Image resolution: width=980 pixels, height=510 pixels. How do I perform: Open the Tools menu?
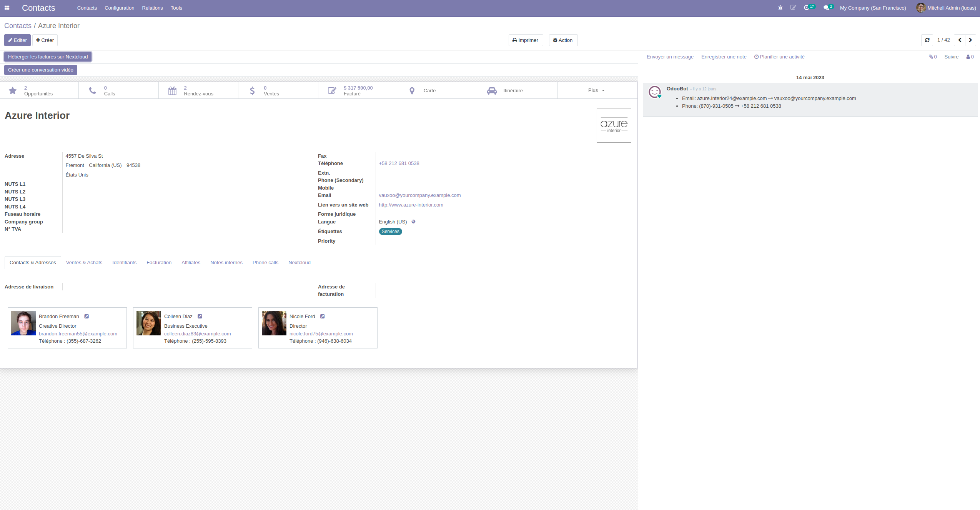pyautogui.click(x=176, y=8)
